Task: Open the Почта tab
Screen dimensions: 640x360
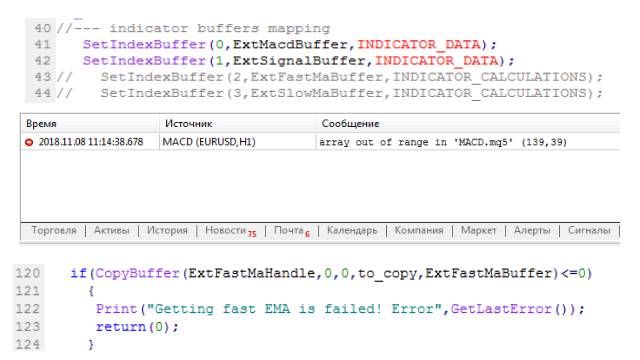Action: click(291, 231)
